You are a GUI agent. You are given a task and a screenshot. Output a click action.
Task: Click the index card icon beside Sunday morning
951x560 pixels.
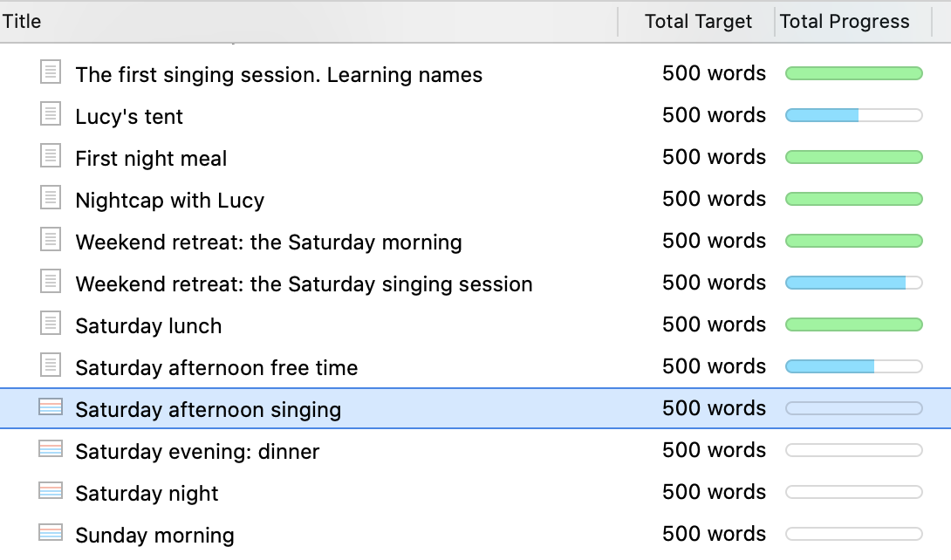coord(51,533)
